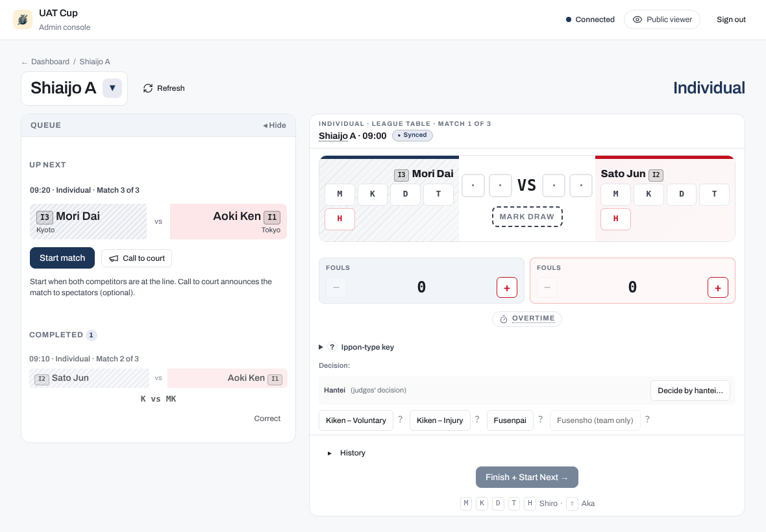Add a foul for Mori Dai
The image size is (766, 532).
click(506, 287)
